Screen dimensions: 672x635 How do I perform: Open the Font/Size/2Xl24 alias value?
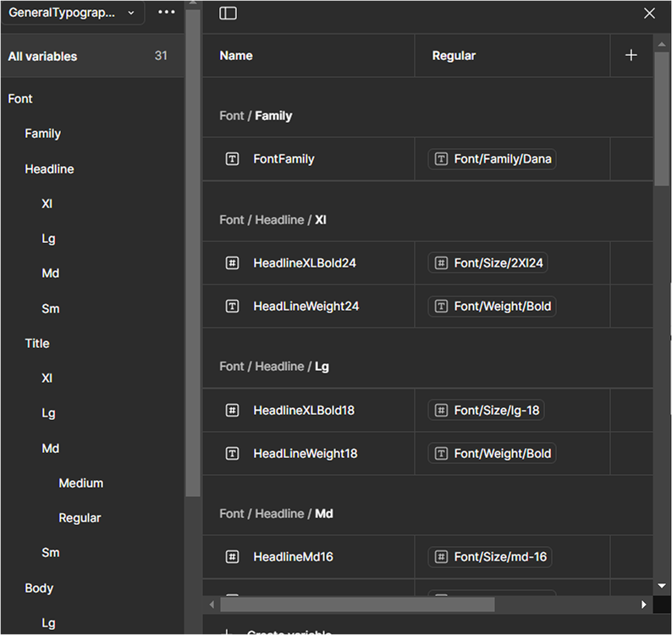tap(487, 263)
